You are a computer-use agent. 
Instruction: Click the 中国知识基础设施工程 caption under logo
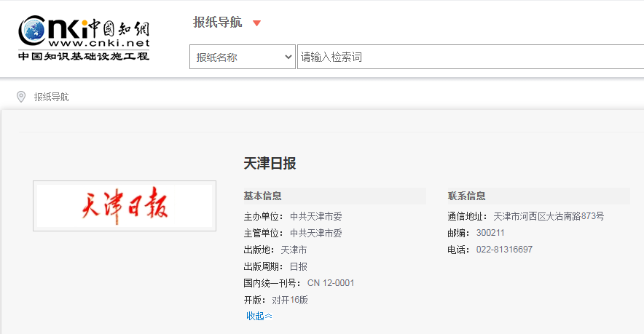[84, 56]
